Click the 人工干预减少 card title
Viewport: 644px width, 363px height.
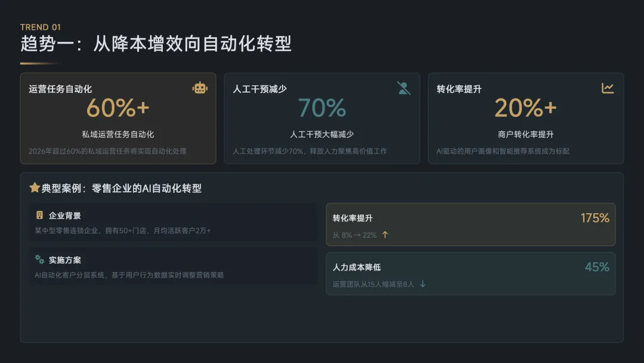(259, 89)
